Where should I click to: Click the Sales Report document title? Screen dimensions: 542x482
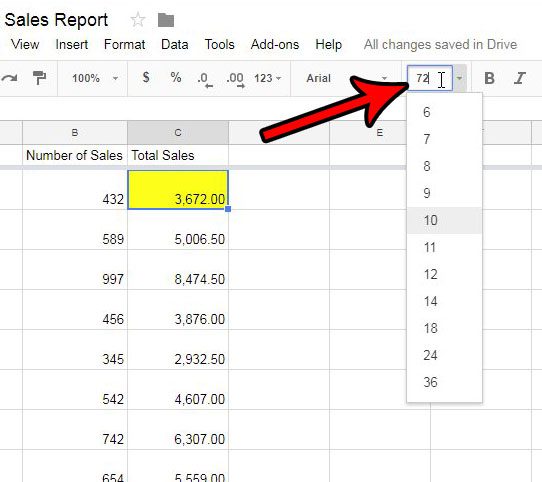[56, 20]
